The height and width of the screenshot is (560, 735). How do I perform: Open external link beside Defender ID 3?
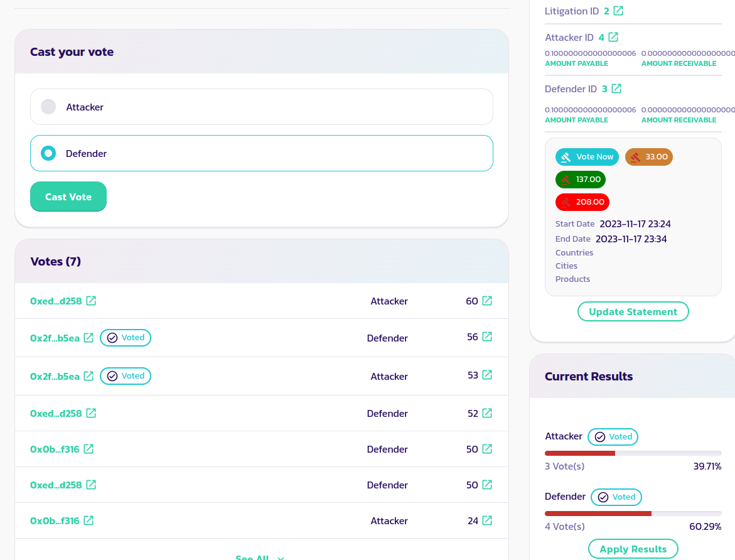click(616, 89)
